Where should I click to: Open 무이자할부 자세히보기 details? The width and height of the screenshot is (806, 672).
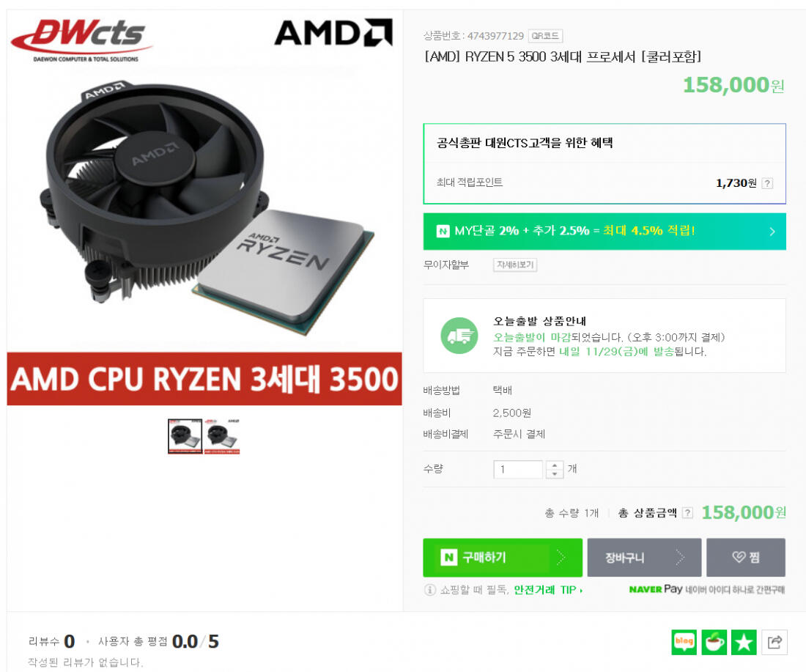pos(515,265)
